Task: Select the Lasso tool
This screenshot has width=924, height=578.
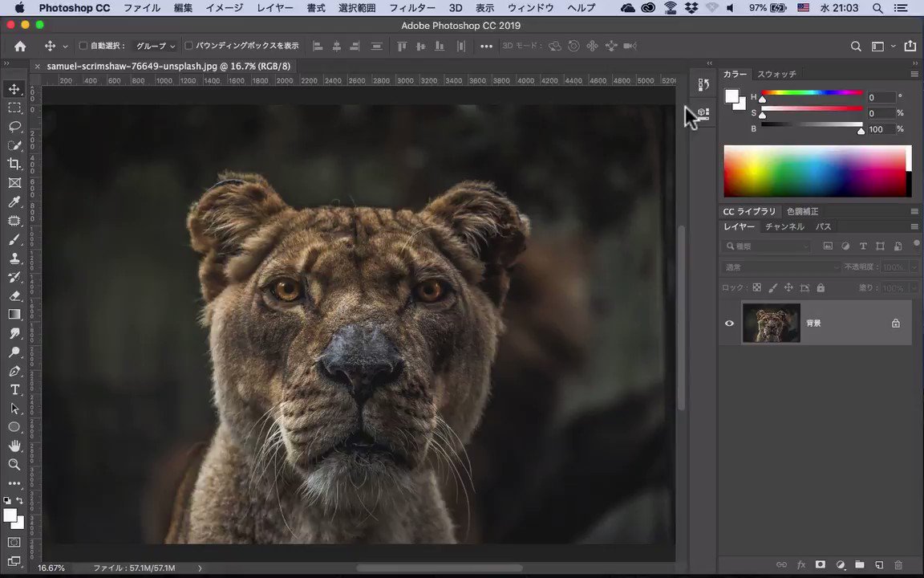Action: pos(14,126)
